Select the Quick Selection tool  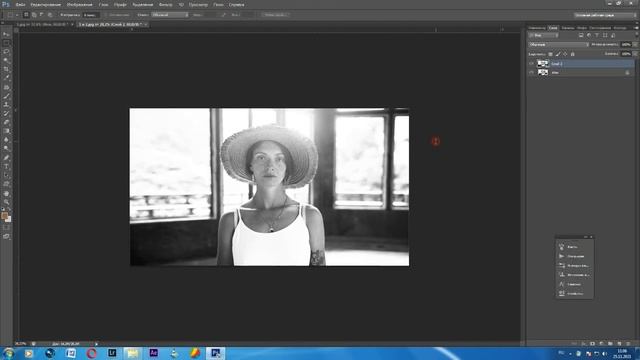6,60
